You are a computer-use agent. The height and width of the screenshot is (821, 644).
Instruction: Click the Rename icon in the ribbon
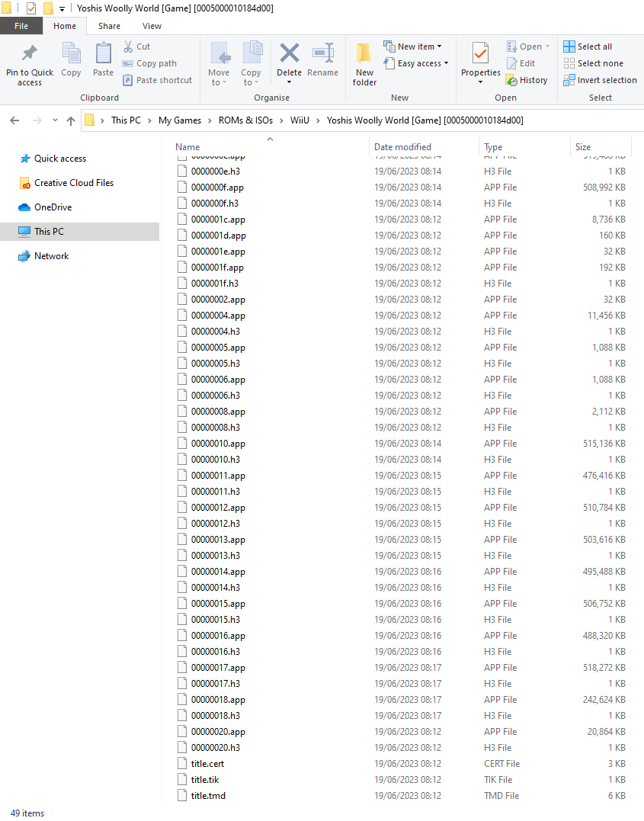pyautogui.click(x=323, y=53)
